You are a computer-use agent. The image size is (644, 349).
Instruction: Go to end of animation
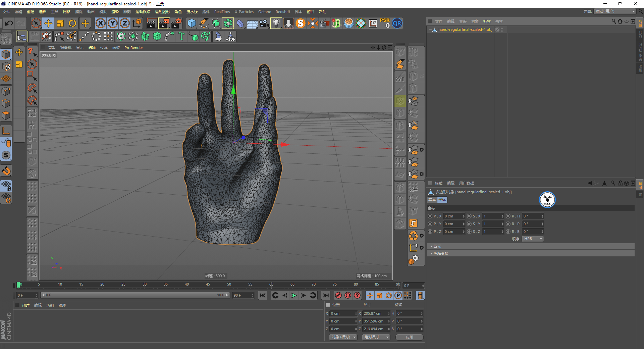[325, 295]
